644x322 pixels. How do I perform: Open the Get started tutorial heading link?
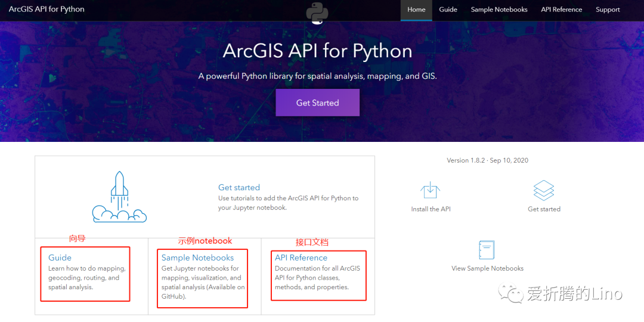239,187
